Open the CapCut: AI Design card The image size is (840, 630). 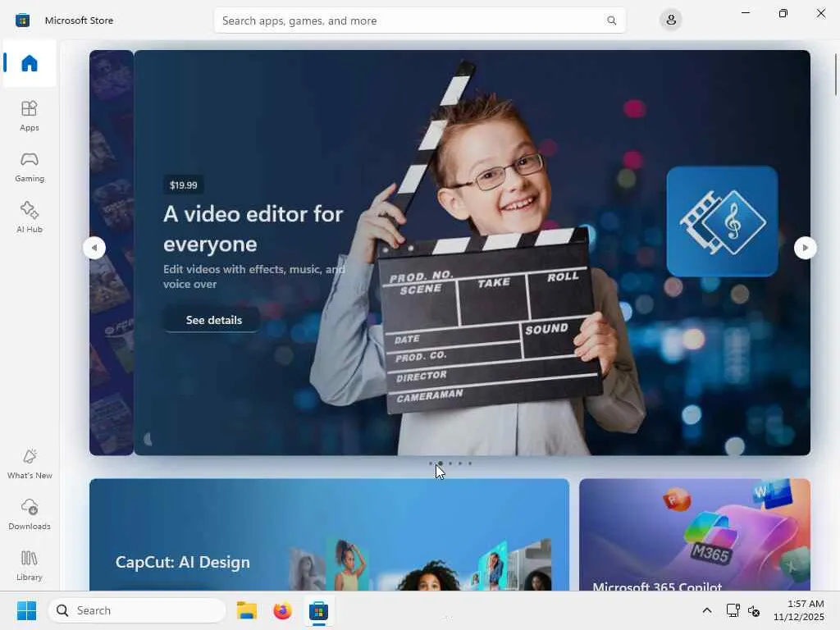click(329, 535)
